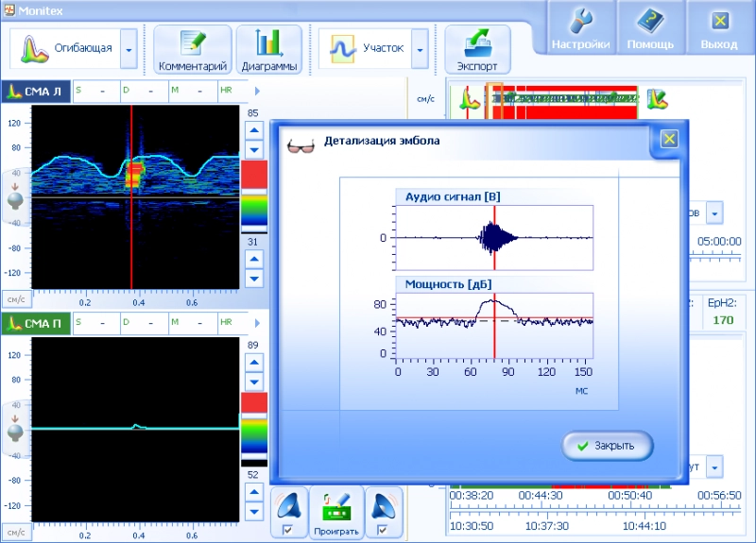Open the Помощь help book
The image size is (756, 543).
[x=650, y=27]
